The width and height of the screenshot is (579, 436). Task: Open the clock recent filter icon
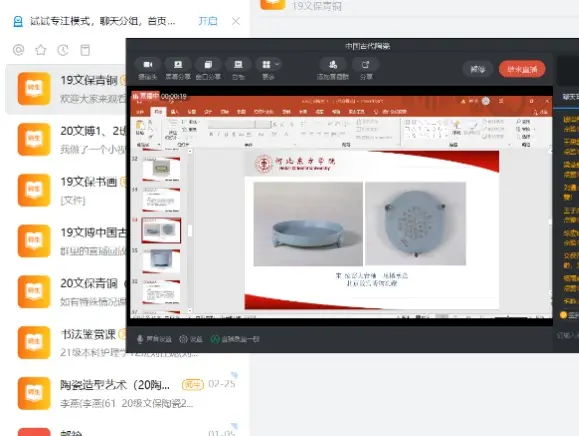tap(63, 50)
